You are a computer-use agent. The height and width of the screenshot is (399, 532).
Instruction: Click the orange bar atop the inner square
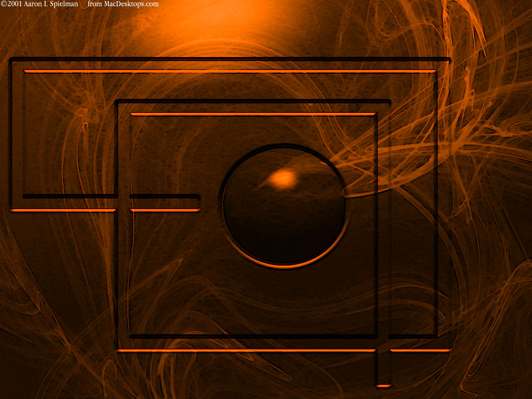coord(253,114)
